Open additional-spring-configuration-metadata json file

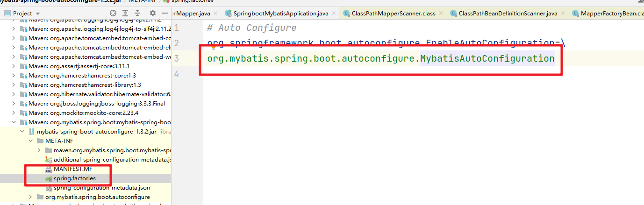[x=113, y=160]
